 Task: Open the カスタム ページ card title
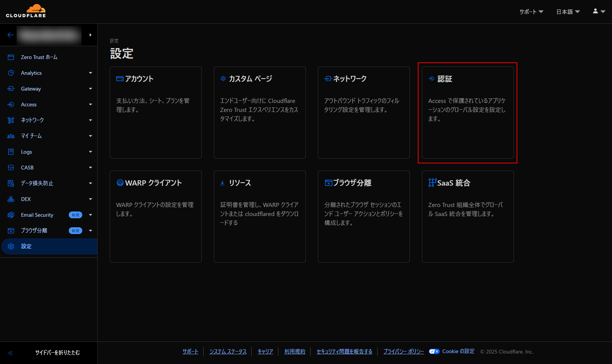pyautogui.click(x=251, y=79)
